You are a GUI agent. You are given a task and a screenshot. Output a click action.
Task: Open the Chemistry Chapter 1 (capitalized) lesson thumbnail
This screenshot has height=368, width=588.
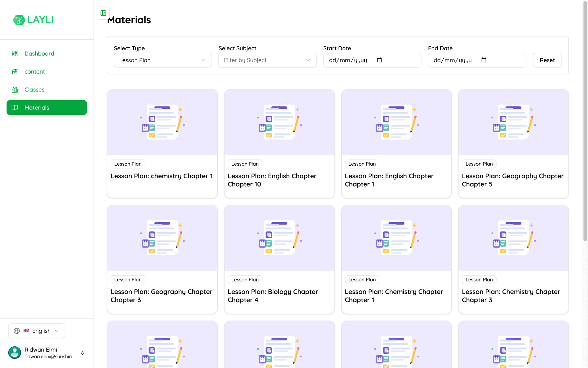coord(396,238)
